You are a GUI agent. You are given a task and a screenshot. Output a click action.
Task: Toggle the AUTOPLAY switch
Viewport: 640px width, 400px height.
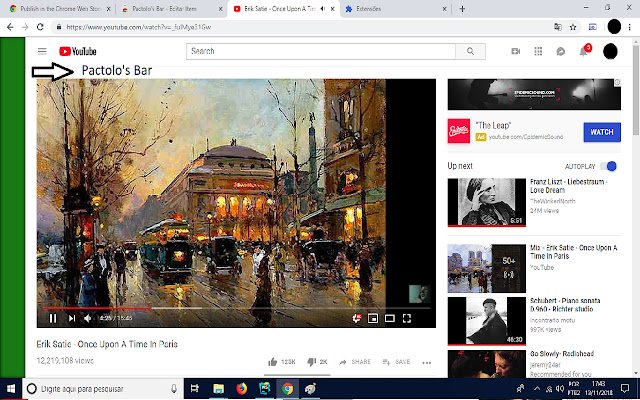click(608, 166)
